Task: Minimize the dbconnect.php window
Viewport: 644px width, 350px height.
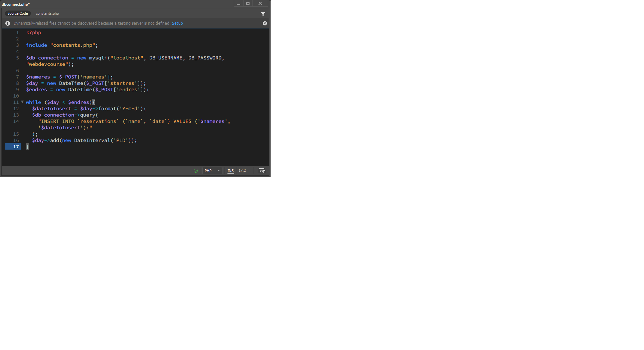Action: click(238, 4)
